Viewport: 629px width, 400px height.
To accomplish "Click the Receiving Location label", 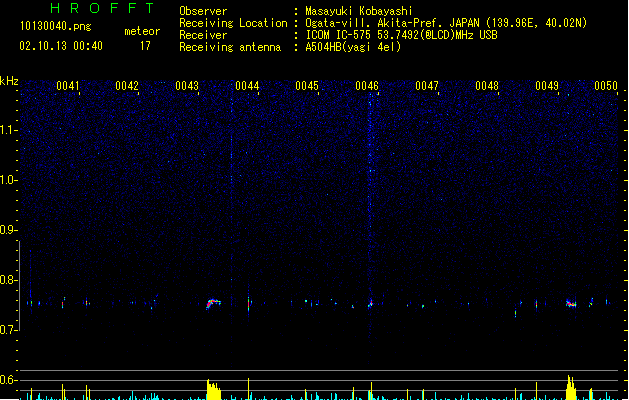I will click(233, 23).
